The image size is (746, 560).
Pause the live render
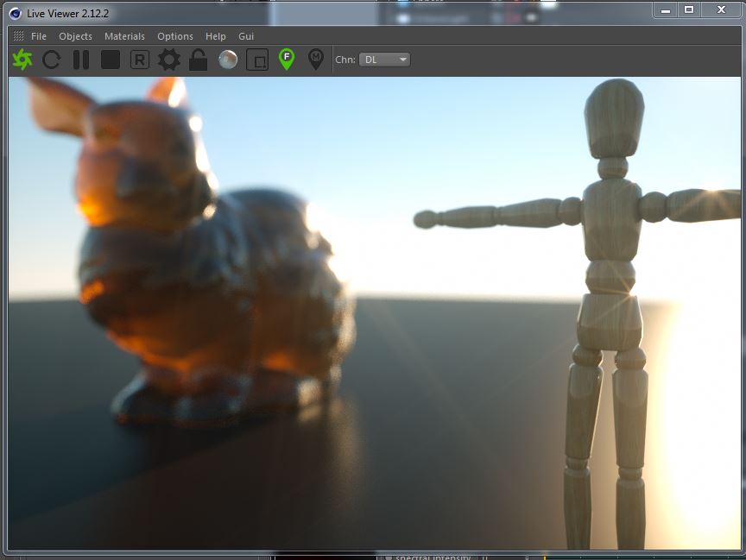coord(81,60)
